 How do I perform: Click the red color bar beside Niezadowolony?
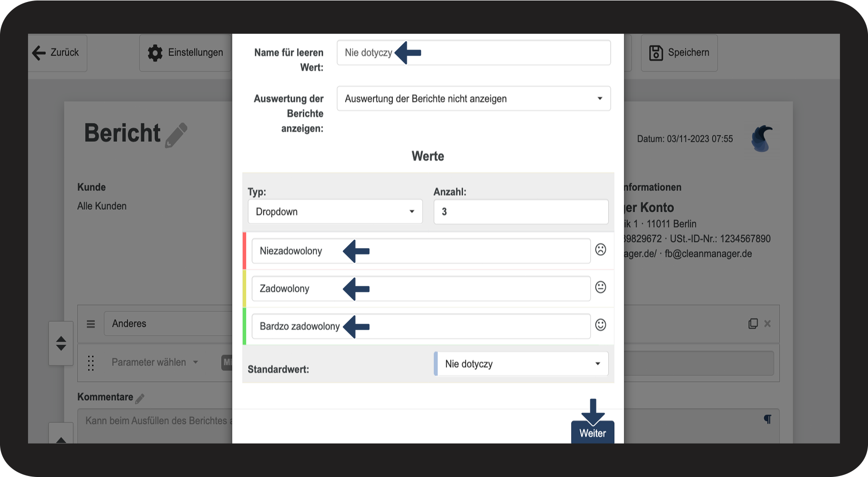245,251
